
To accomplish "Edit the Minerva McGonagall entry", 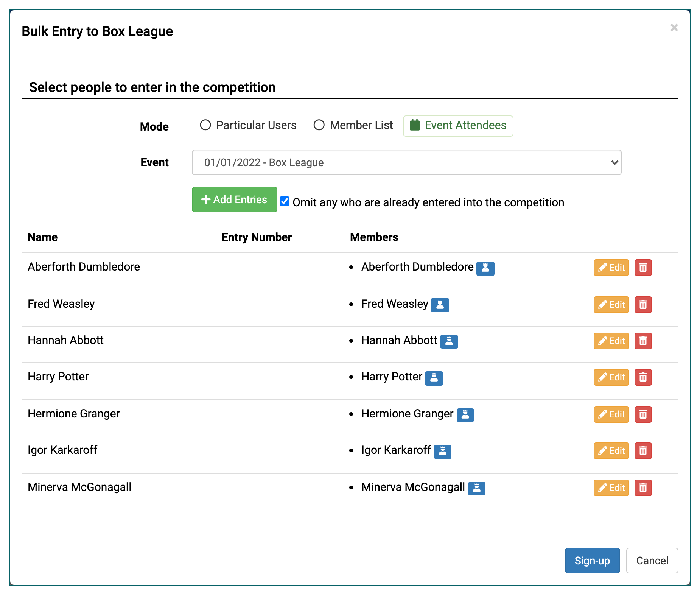I will point(611,488).
